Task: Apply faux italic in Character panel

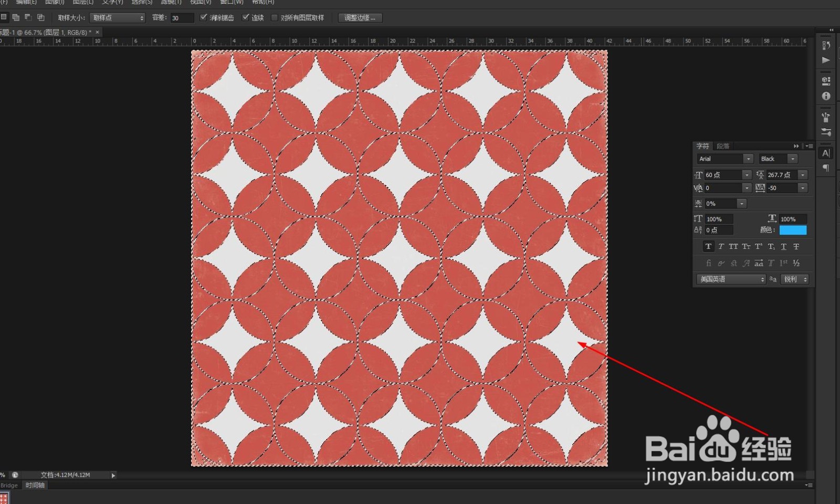Action: tap(721, 246)
